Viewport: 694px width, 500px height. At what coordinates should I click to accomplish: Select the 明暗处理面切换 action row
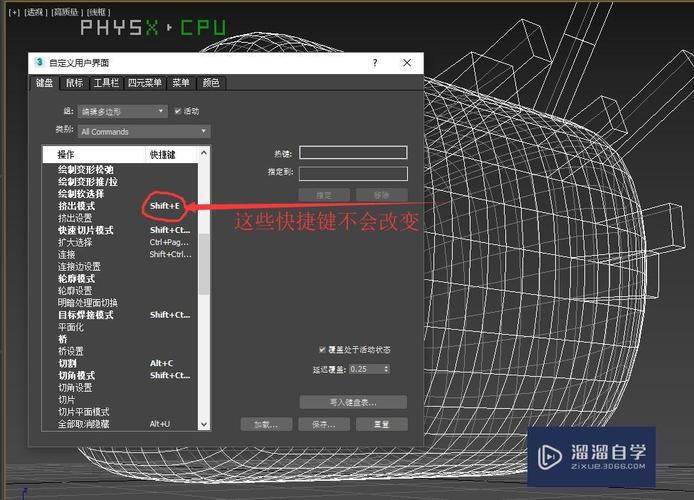click(120, 303)
